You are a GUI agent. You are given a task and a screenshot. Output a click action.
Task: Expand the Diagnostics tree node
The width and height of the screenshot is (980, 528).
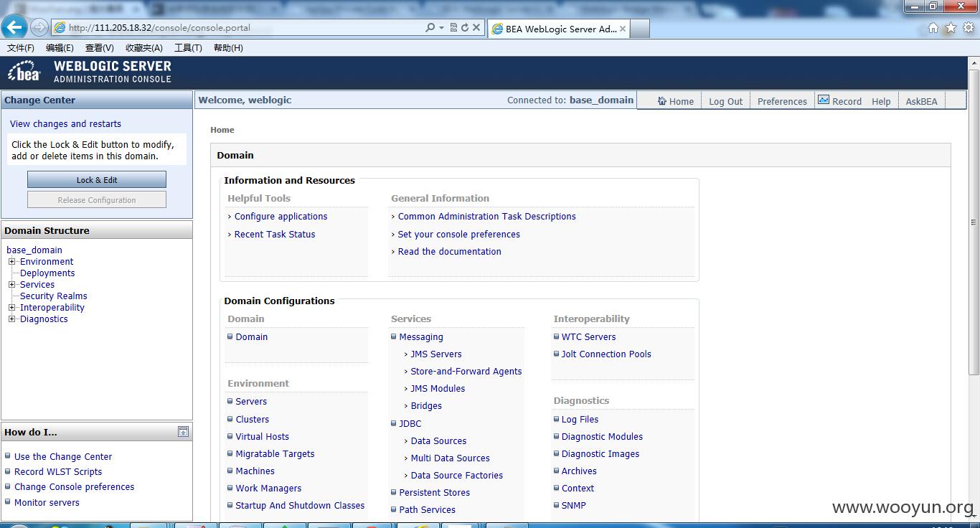(11, 319)
